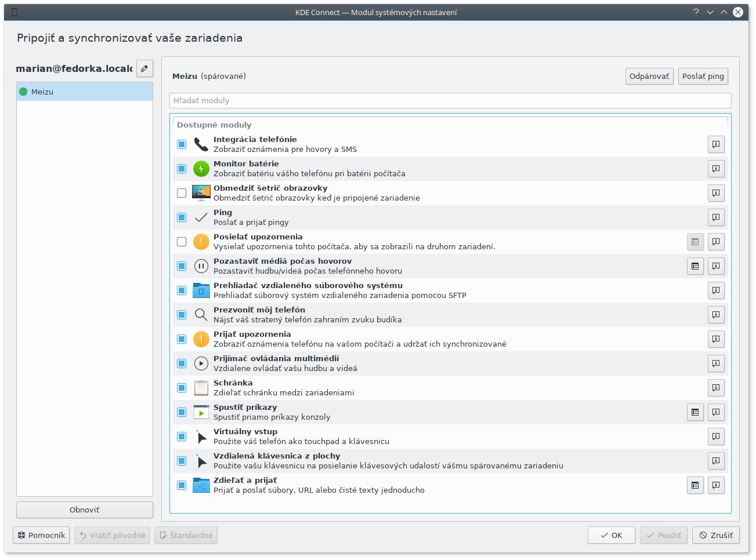Open settings for Posielať upozornenia module
This screenshot has width=756, height=560.
pyautogui.click(x=695, y=242)
